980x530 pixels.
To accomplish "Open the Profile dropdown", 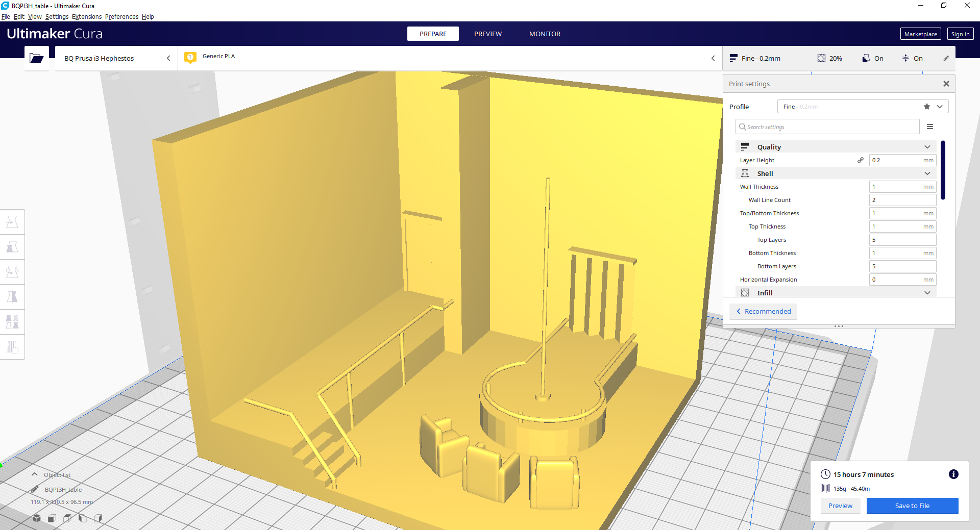I will tap(939, 106).
